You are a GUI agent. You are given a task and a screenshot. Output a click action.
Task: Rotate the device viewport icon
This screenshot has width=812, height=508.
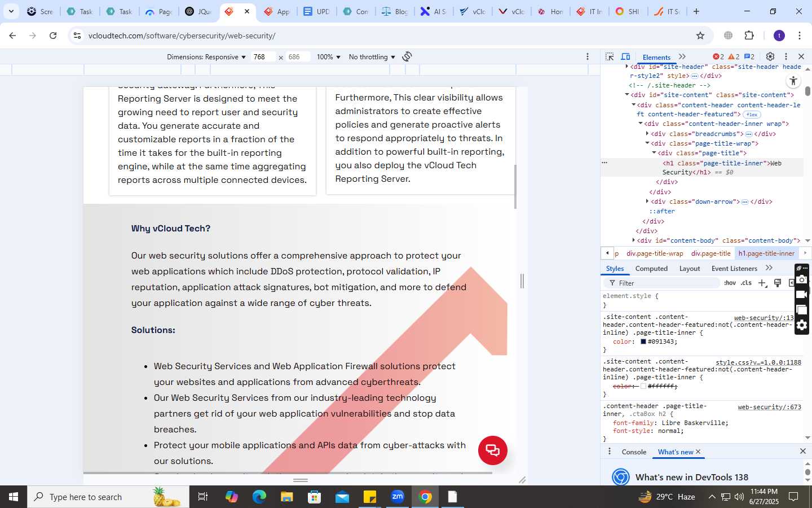(x=407, y=56)
